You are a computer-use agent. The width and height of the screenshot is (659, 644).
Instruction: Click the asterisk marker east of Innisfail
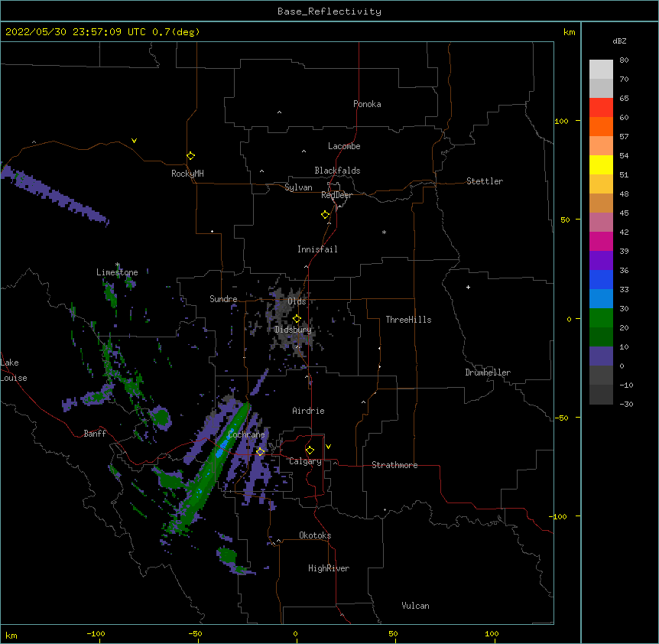pyautogui.click(x=384, y=233)
